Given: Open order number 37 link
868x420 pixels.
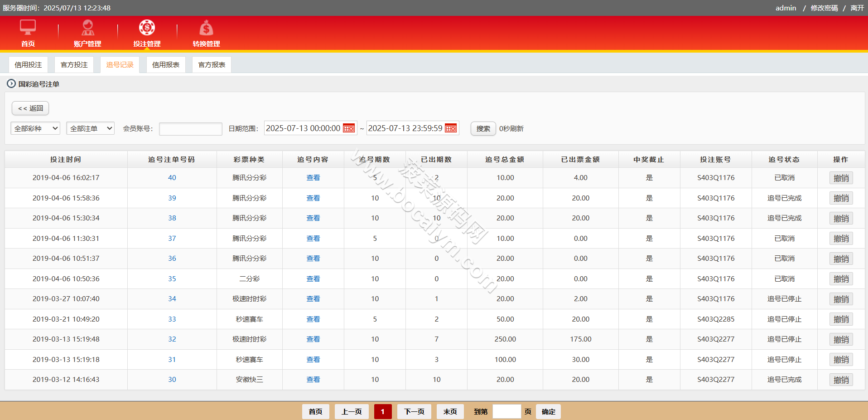Looking at the screenshot, I should [x=172, y=239].
